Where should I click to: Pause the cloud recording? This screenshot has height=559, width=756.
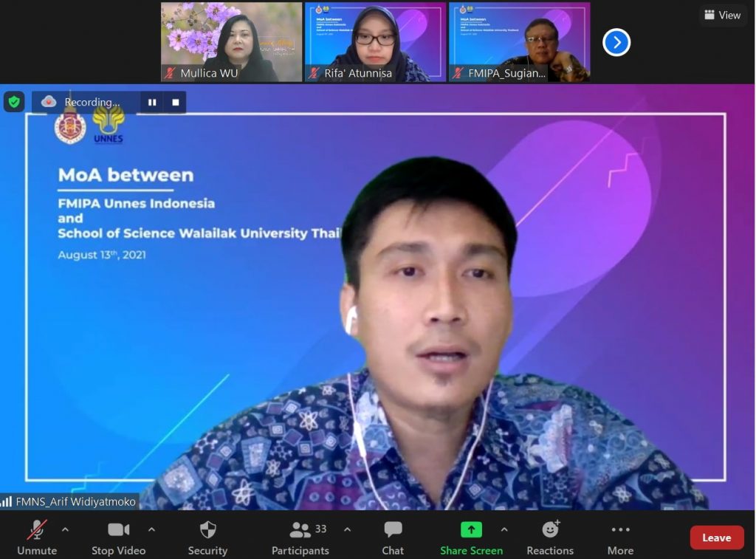coord(152,103)
